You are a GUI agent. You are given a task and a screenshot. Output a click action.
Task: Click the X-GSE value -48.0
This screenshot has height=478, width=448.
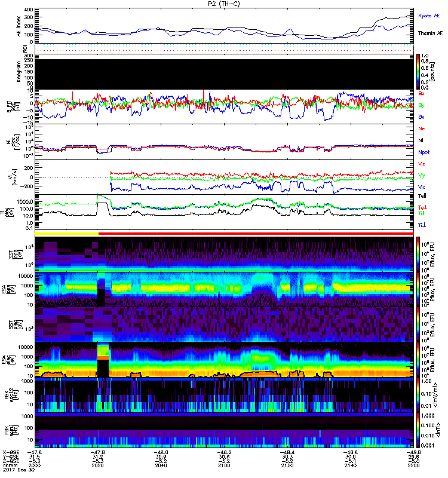click(x=161, y=453)
